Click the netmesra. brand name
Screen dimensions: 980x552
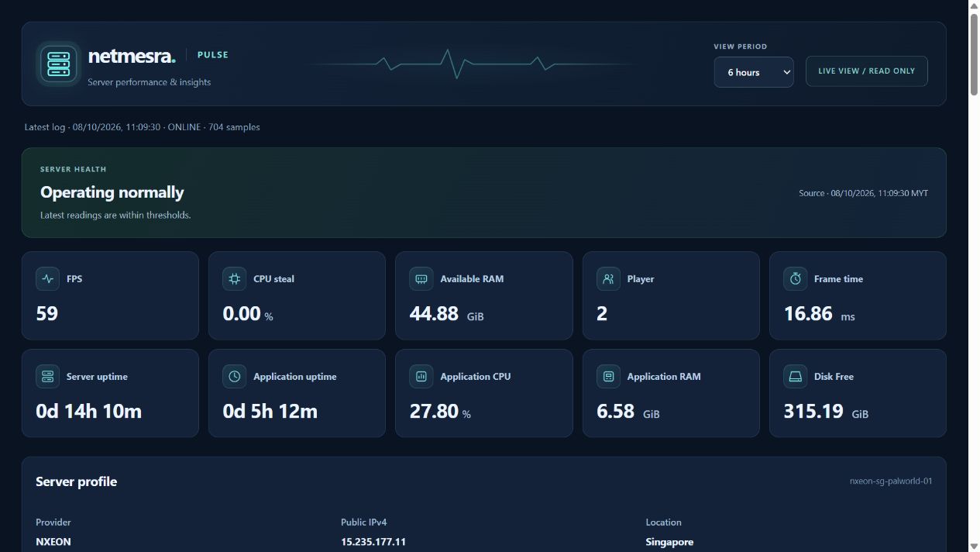pos(132,56)
